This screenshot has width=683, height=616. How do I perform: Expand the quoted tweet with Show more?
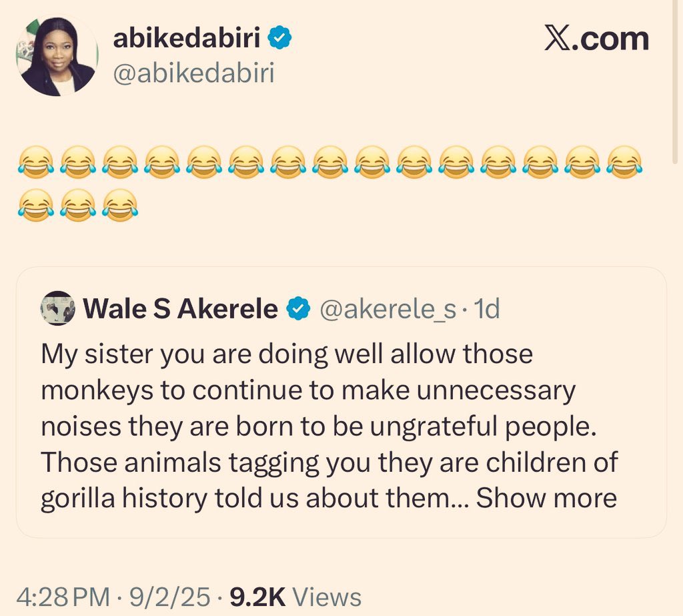(x=546, y=498)
